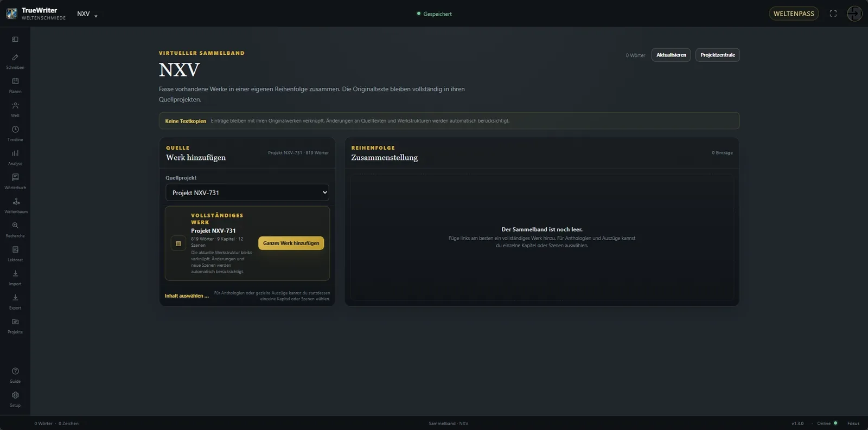Open the user profile avatar
868x430 pixels.
click(x=854, y=14)
